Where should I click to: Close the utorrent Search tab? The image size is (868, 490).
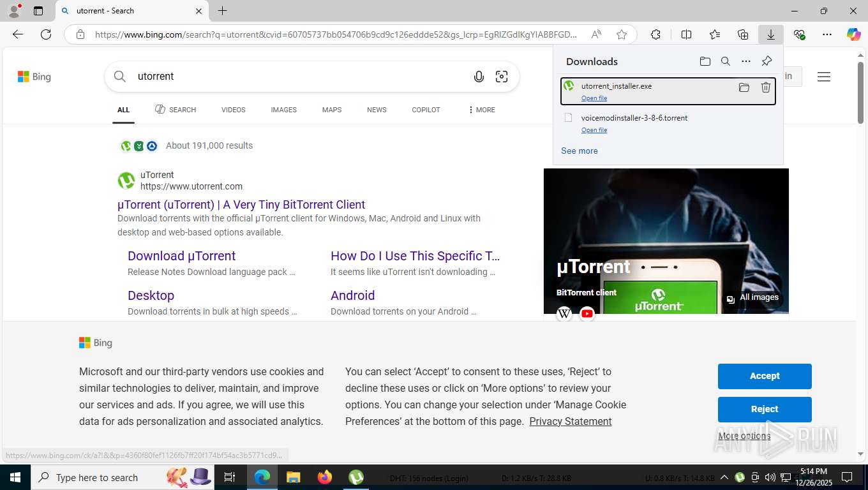click(198, 11)
